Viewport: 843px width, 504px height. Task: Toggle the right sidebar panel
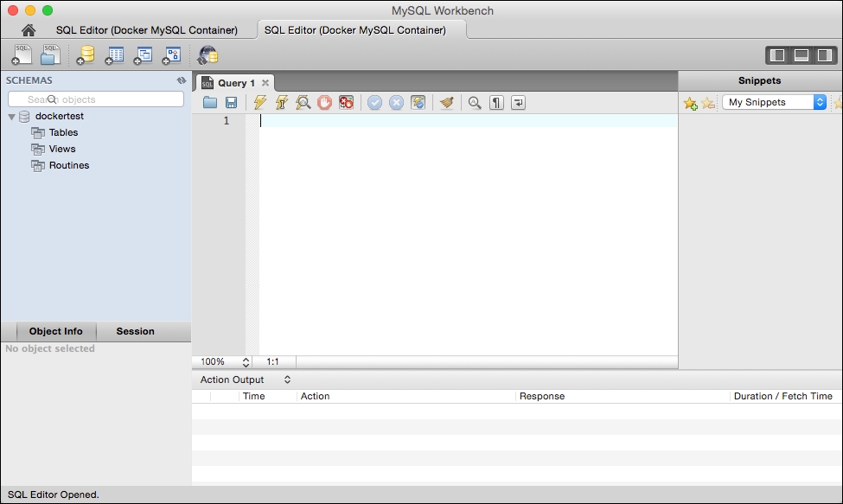pyautogui.click(x=825, y=55)
